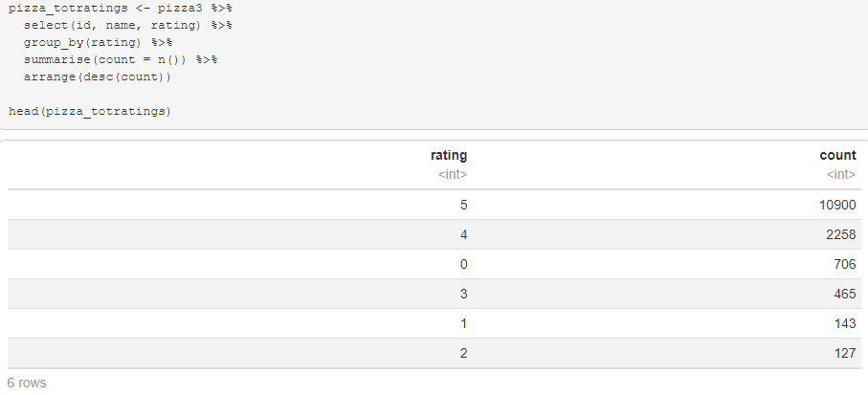Click the rating value 5 cell
868x395 pixels.
pos(463,205)
